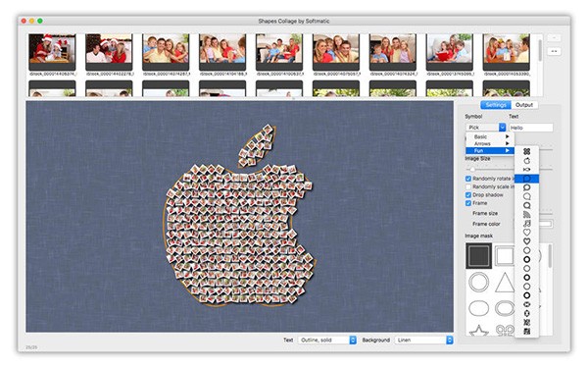Click the 25/25 status counter
The width and height of the screenshot is (588, 368).
31,347
